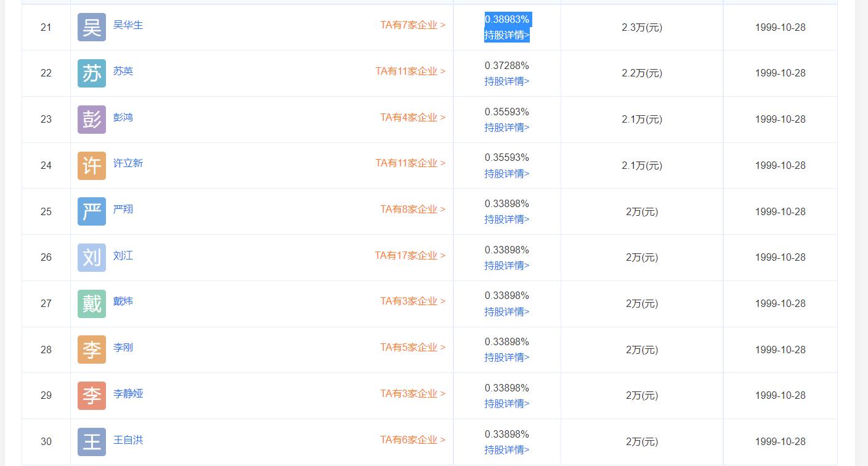Click the avatar for 苏英

click(x=91, y=73)
